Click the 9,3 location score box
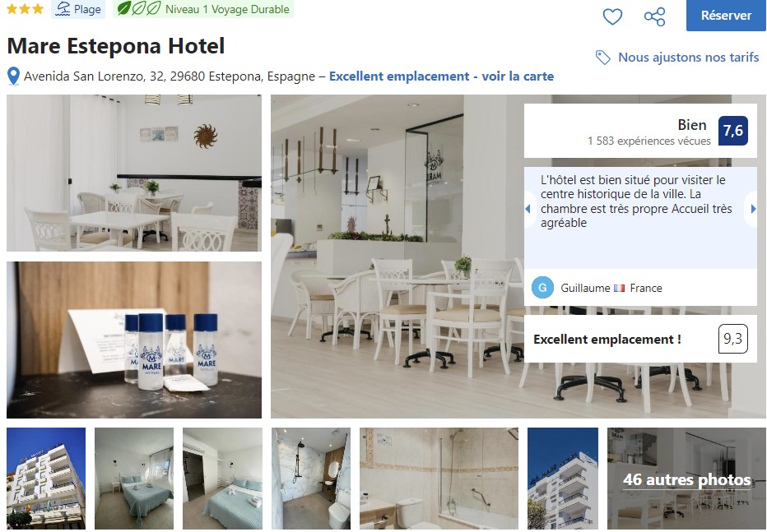Image resolution: width=767 pixels, height=532 pixels. point(732,339)
